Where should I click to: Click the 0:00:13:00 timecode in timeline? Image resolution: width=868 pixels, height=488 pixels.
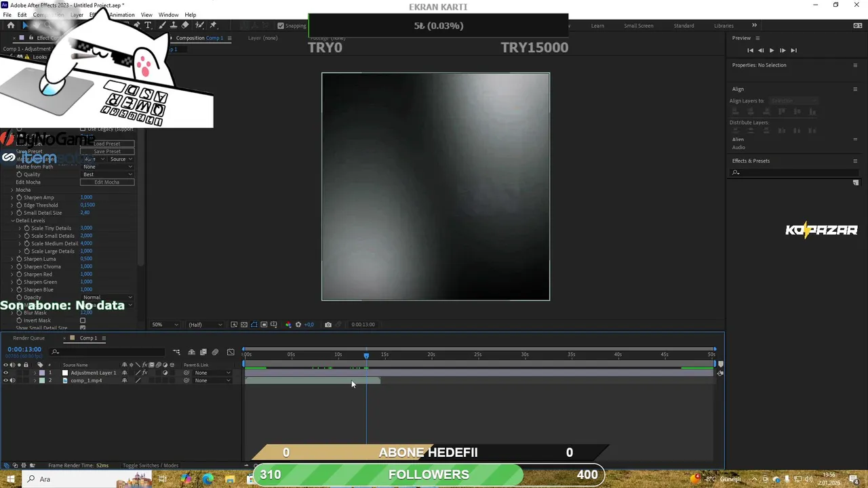[24, 349]
